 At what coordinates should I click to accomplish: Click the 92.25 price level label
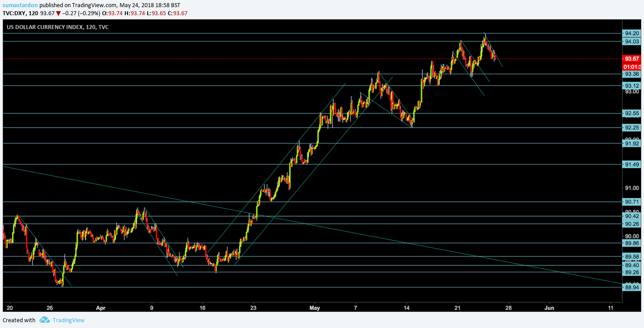(632, 128)
